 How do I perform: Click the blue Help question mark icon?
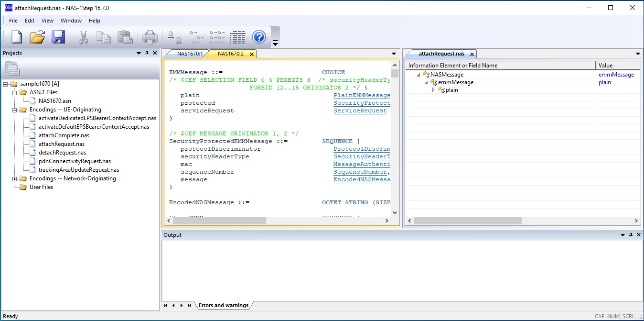[x=259, y=37]
